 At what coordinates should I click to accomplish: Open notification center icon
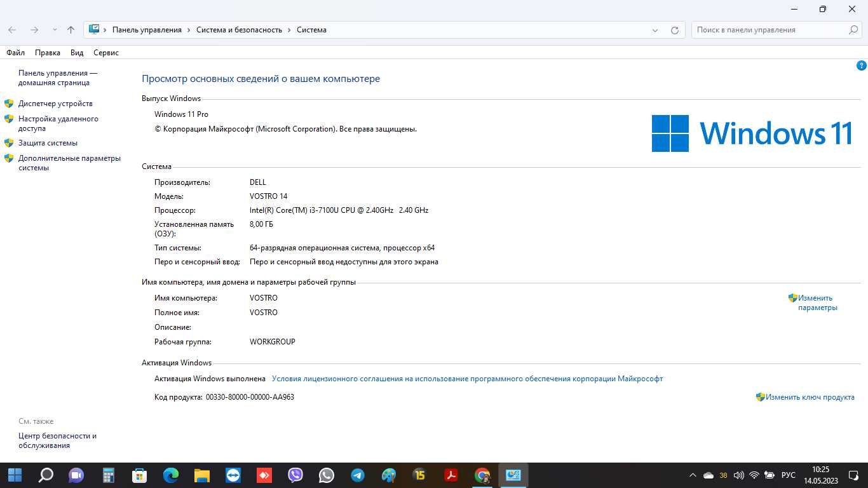pos(853,475)
